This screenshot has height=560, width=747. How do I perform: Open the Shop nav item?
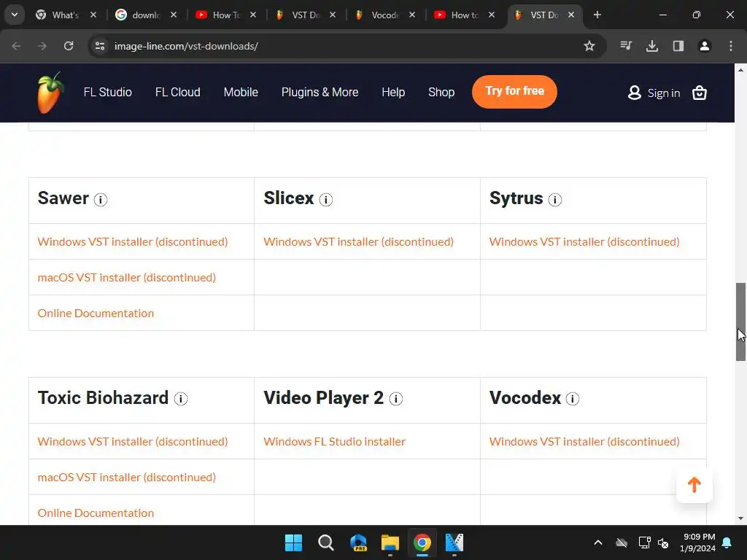coord(441,92)
